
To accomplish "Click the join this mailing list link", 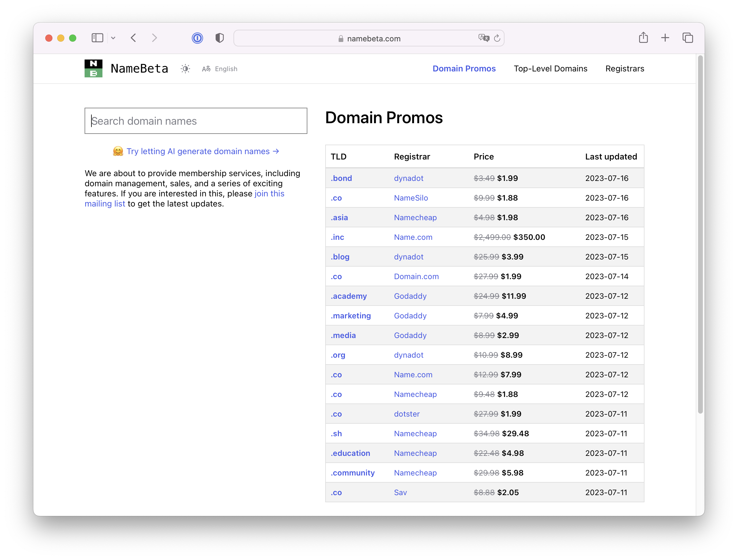I will pyautogui.click(x=185, y=199).
